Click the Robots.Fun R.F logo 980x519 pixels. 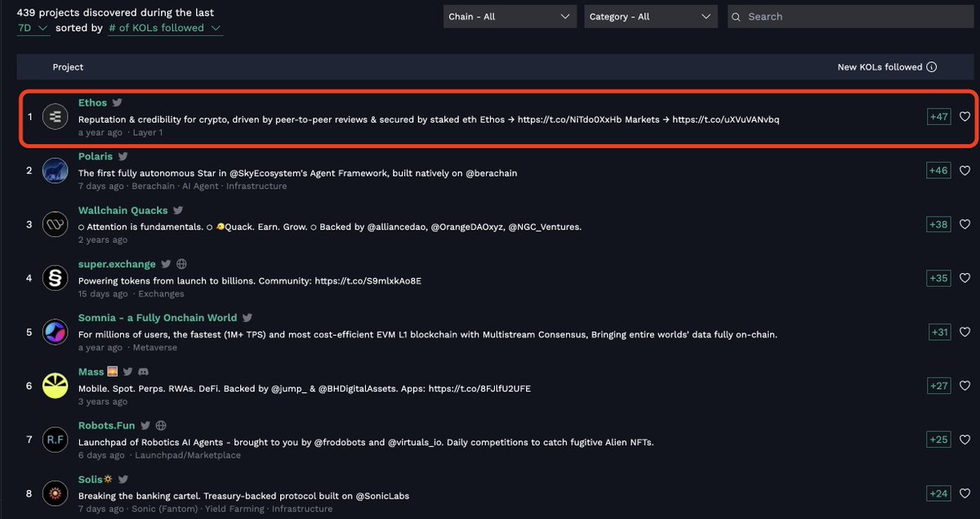click(55, 440)
